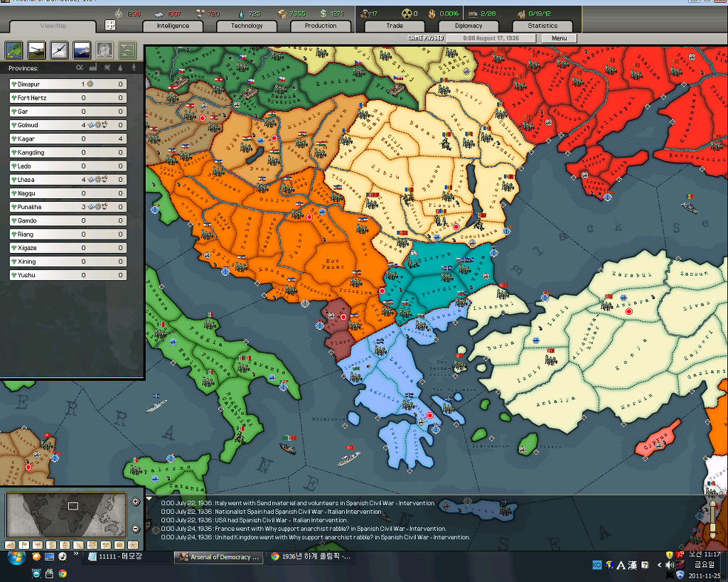
Task: Sort provinces by the resource drop icon column
Action: [x=120, y=68]
